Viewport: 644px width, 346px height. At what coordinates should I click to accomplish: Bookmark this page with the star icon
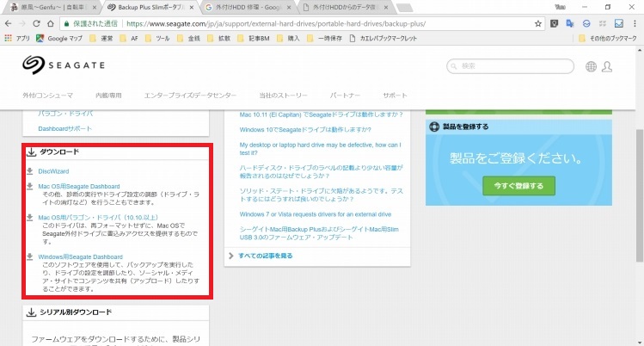coord(537,23)
